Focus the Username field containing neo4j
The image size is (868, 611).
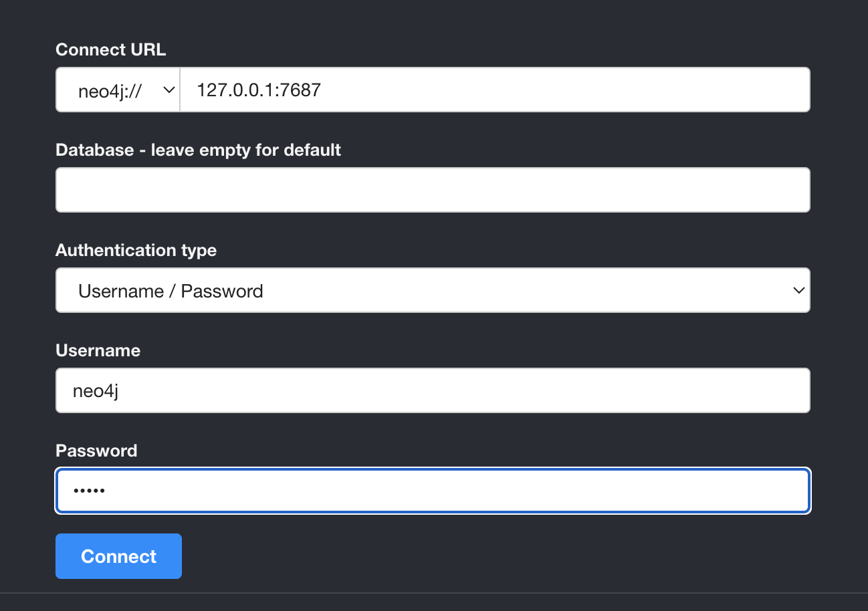[433, 390]
